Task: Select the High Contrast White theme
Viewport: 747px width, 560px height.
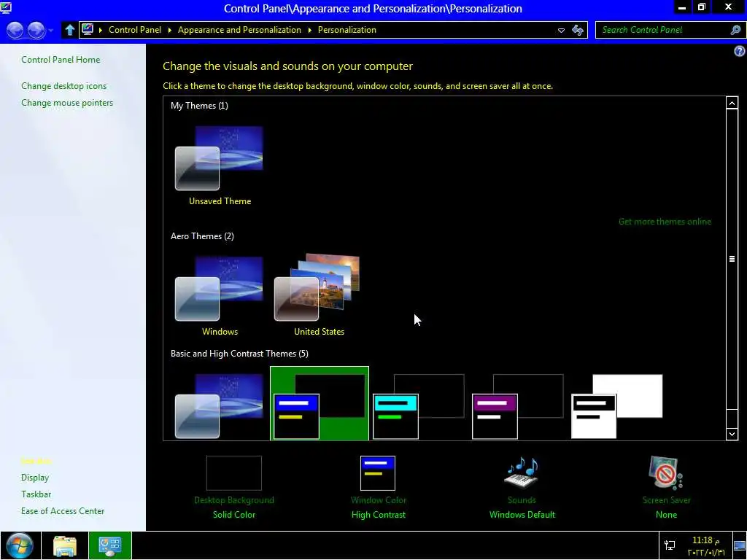Action: coord(616,406)
